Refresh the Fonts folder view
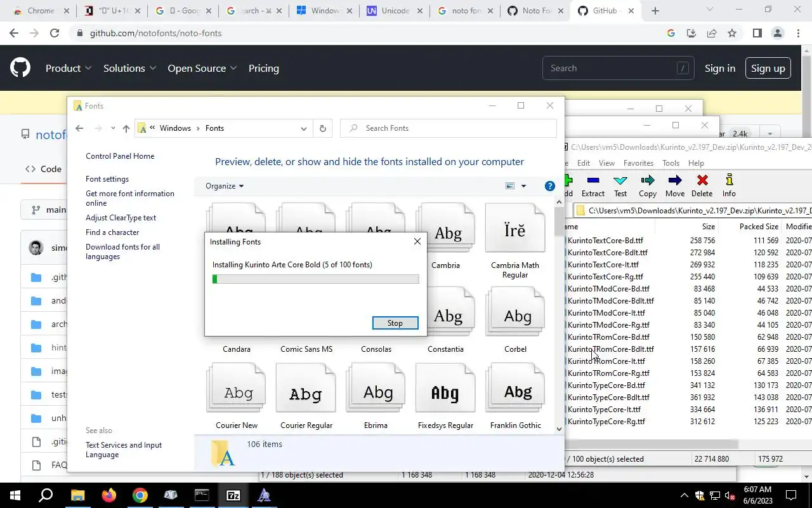 click(322, 128)
